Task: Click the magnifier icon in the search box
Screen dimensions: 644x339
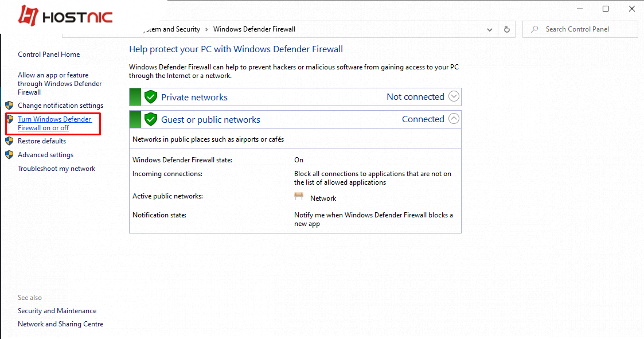Action: click(x=534, y=29)
